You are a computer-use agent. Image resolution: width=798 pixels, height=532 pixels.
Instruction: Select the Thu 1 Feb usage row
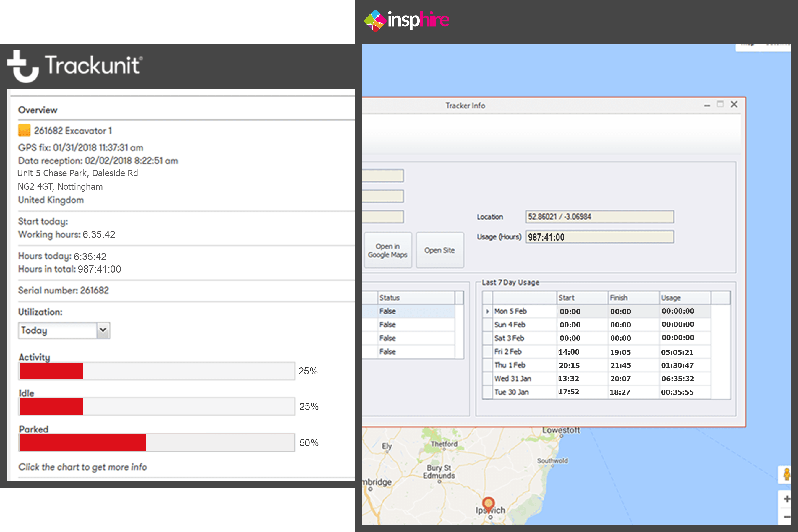coord(597,365)
